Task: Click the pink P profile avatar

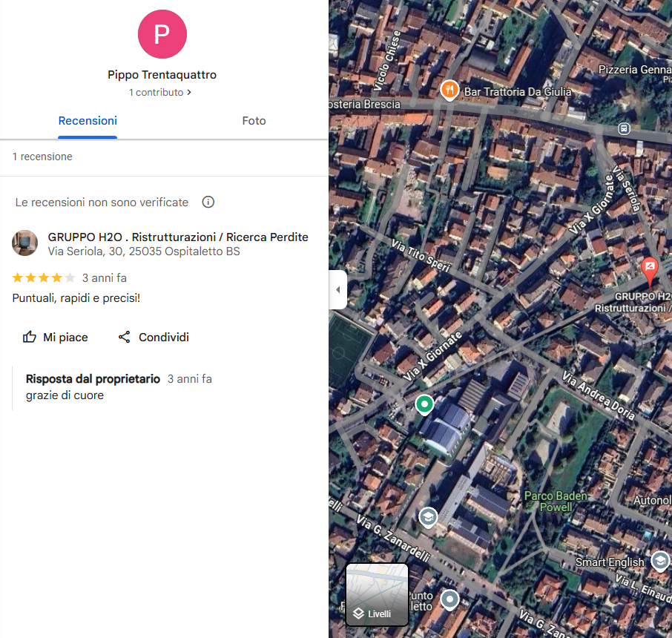Action: [x=162, y=34]
